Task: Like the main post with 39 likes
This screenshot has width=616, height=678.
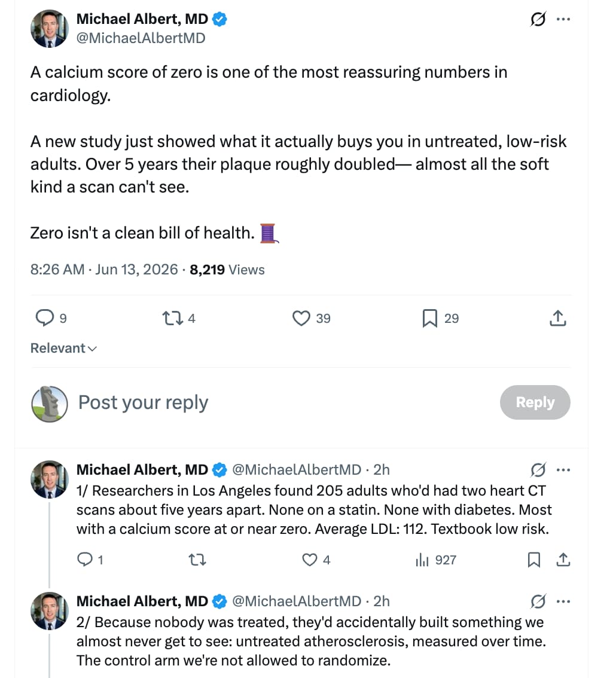Action: 301,318
